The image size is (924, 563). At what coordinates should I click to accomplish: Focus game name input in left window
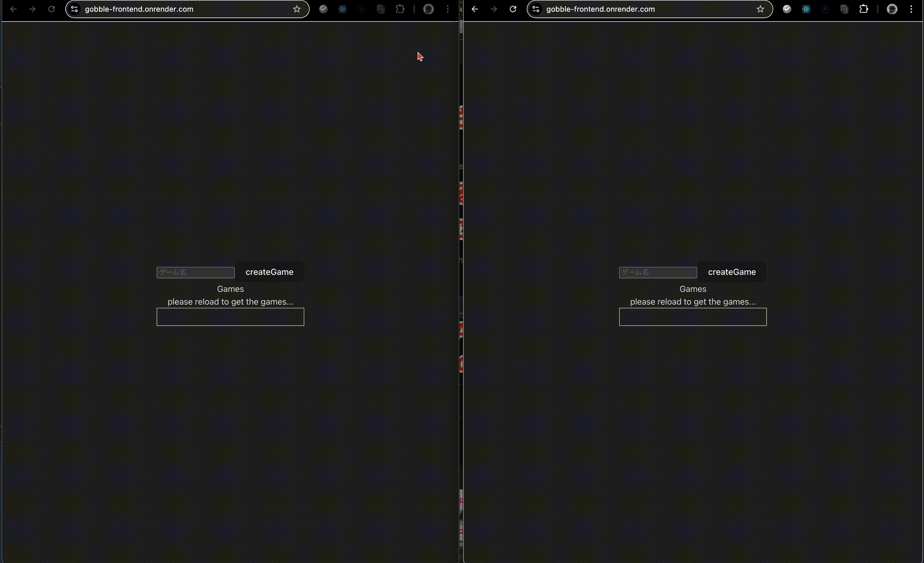[195, 273]
